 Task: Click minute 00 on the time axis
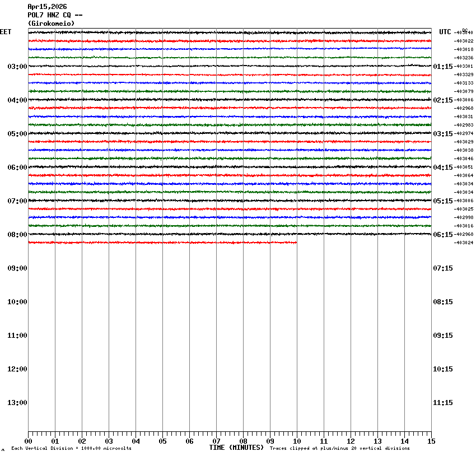tap(28, 441)
